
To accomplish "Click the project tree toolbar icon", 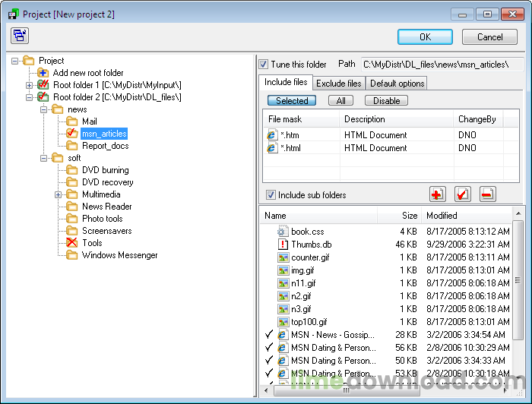I will pos(20,36).
